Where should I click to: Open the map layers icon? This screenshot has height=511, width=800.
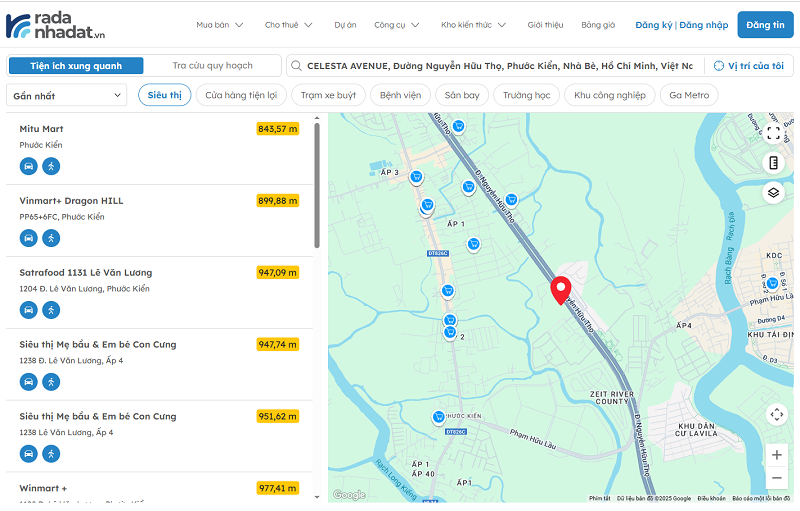[773, 192]
